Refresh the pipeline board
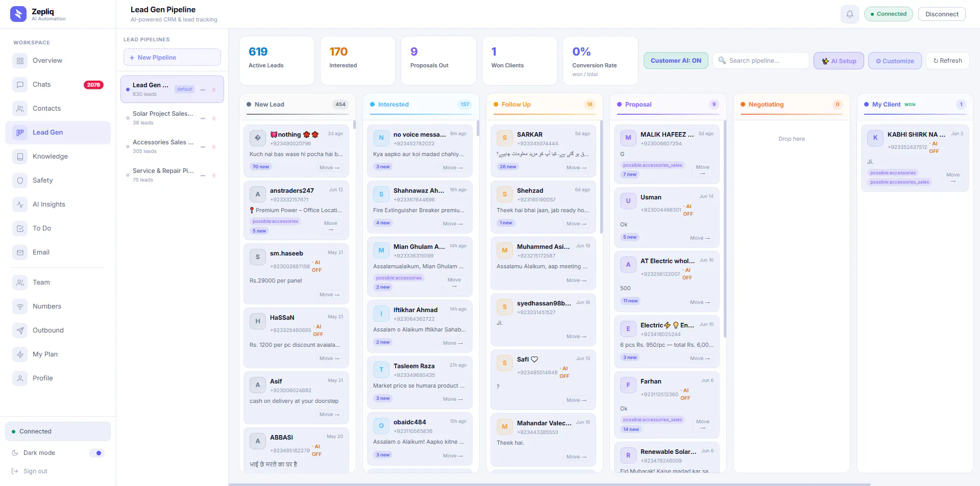Screen dimensions: 980x486 pos(947,61)
